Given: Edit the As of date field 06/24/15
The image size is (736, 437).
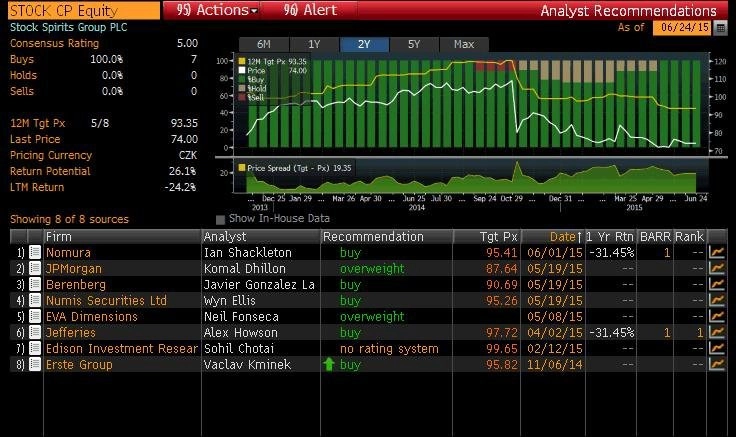Looking at the screenshot, I should pyautogui.click(x=683, y=27).
